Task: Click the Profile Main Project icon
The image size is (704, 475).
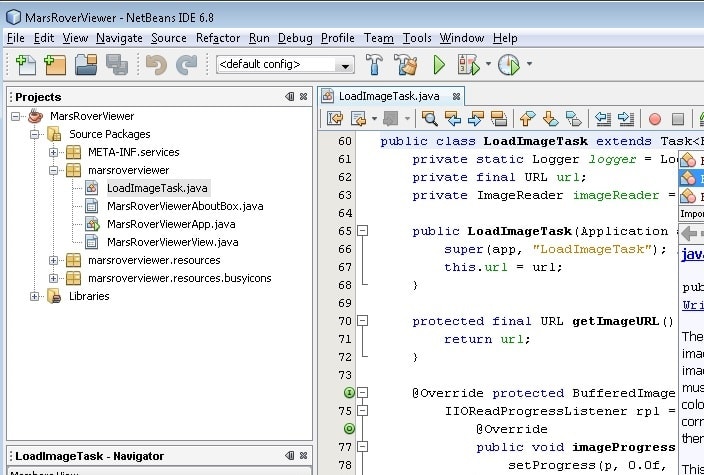Action: pos(509,65)
